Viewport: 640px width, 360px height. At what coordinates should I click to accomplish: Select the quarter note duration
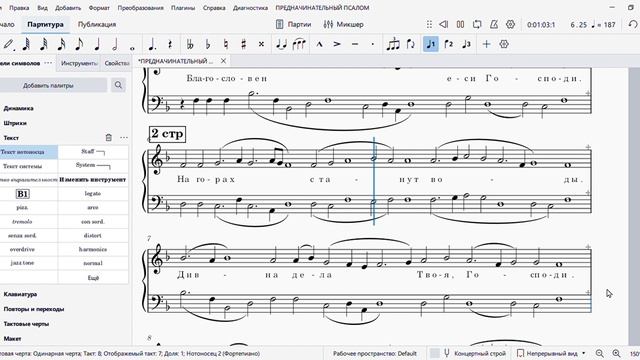pos(97,44)
